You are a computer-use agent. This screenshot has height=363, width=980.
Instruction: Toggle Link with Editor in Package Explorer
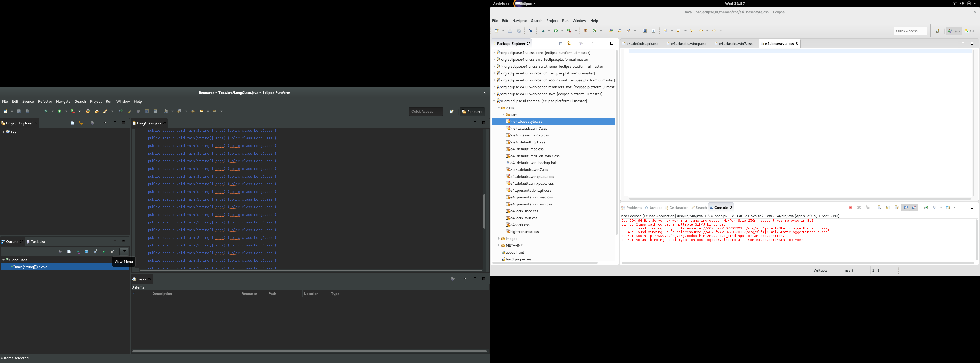569,44
